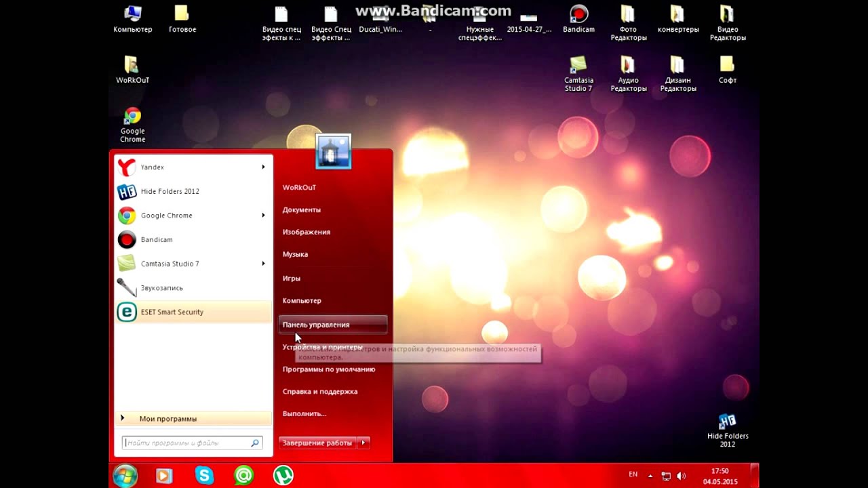The image size is (868, 488).
Task: Open ESET Smart Security from Start menu
Action: click(x=193, y=312)
